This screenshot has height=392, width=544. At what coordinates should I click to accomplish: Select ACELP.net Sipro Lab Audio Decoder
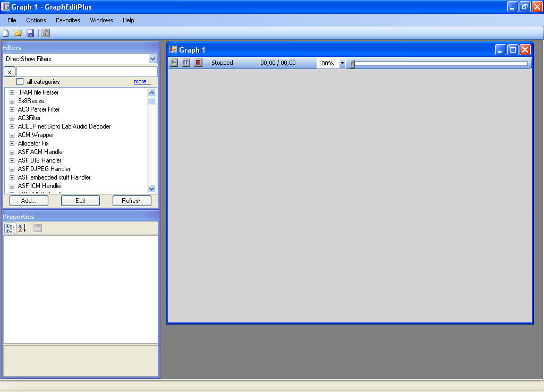(64, 126)
